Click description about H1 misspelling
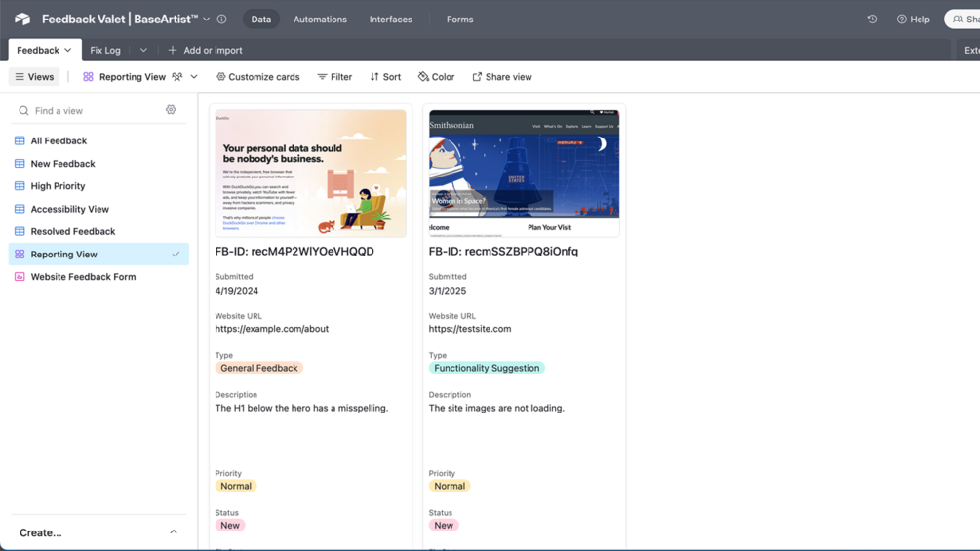Viewport: 980px width, 551px height. coord(301,408)
